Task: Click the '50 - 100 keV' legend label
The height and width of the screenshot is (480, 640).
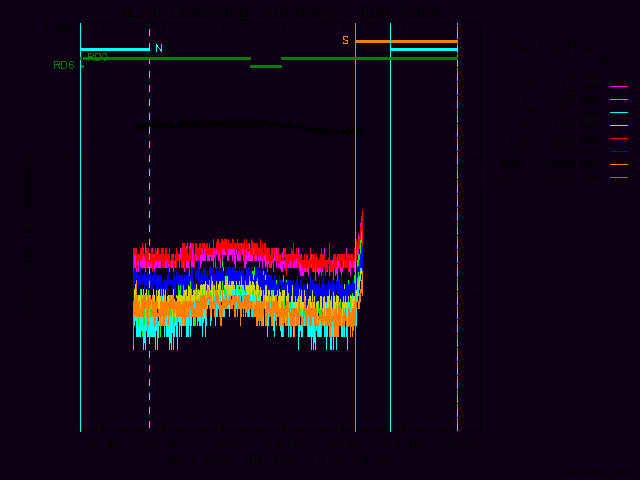Action: click(x=558, y=126)
